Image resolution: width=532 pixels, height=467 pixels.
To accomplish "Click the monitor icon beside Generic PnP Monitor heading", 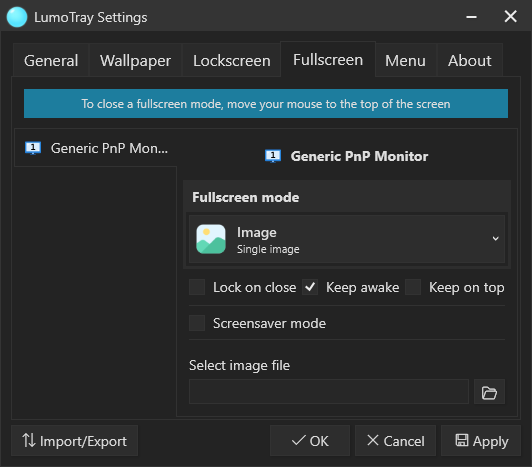I will point(273,156).
